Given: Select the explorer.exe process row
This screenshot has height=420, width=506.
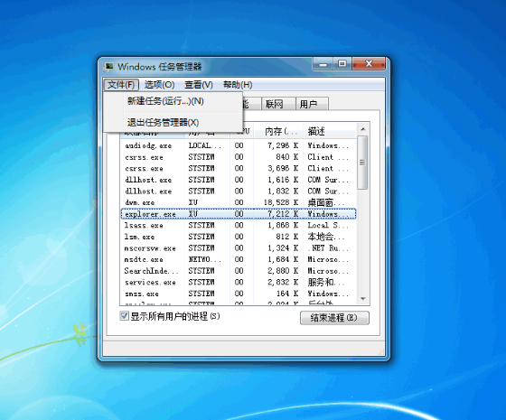Looking at the screenshot, I should 239,214.
